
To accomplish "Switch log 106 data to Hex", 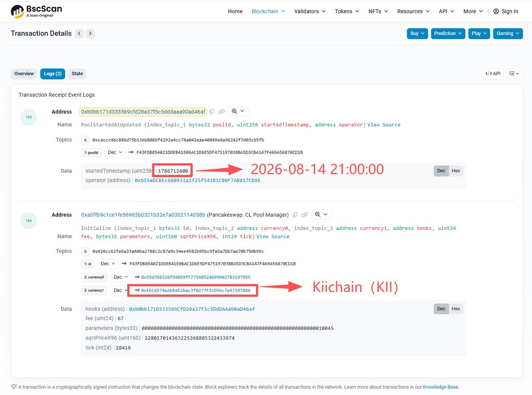I will 456,309.
